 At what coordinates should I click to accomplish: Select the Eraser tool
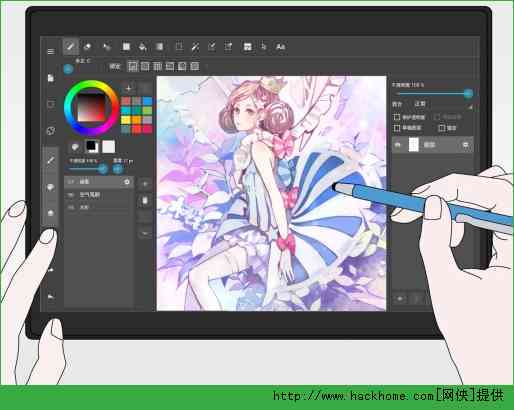tap(88, 47)
